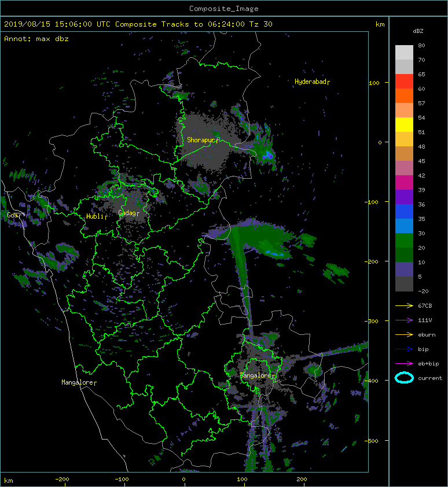Click the green 30 dBZ color swatch

pos(404,241)
